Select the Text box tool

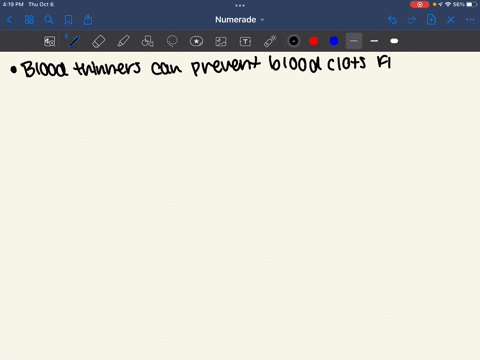point(245,41)
